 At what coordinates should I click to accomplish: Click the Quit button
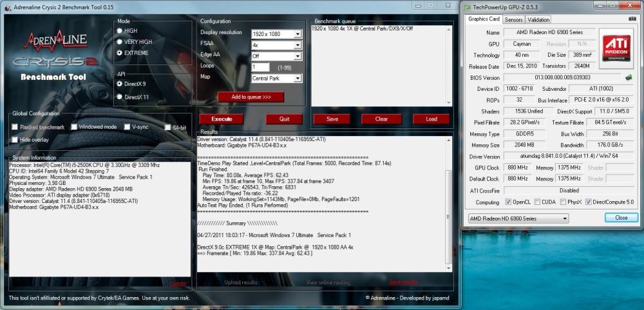[x=284, y=119]
